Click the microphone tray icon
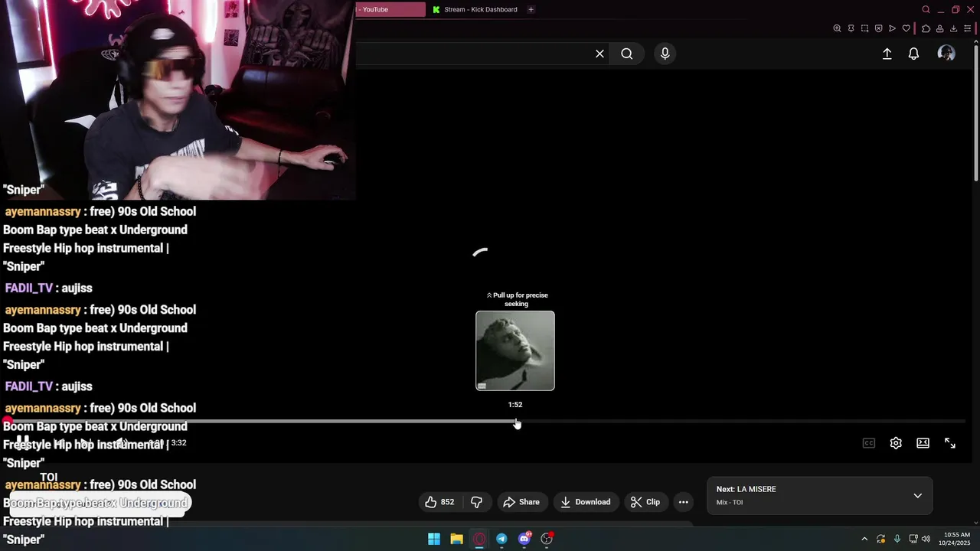Image resolution: width=980 pixels, height=551 pixels. pyautogui.click(x=897, y=539)
